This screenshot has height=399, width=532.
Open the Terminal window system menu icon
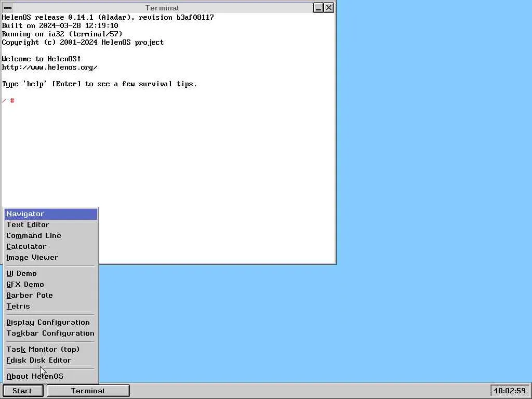(x=8, y=8)
